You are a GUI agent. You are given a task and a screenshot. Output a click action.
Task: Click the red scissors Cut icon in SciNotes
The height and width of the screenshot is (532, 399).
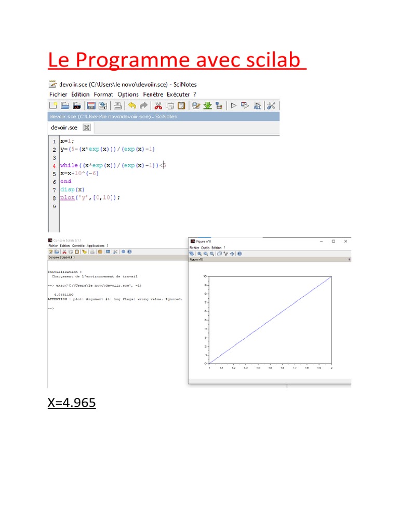pos(158,105)
